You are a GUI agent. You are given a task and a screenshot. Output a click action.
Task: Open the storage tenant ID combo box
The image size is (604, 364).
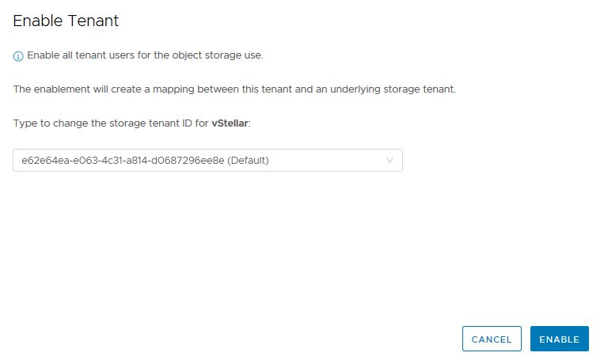pos(207,161)
